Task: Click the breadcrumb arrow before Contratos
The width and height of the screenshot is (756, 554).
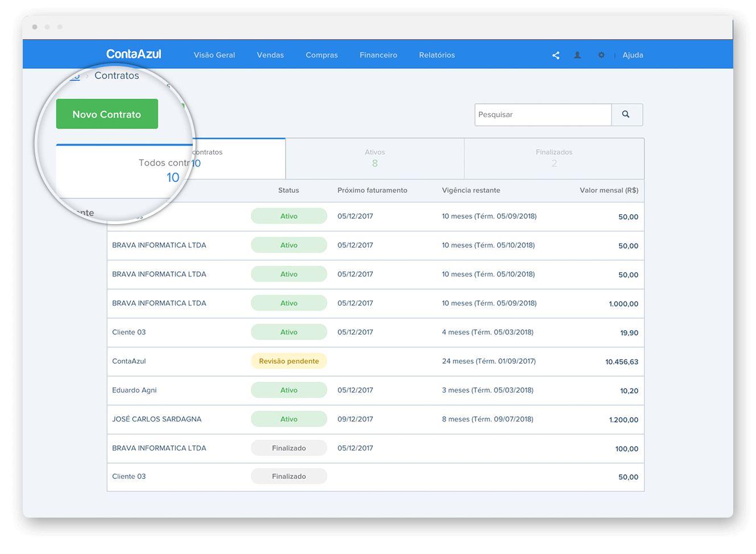Action: [86, 76]
